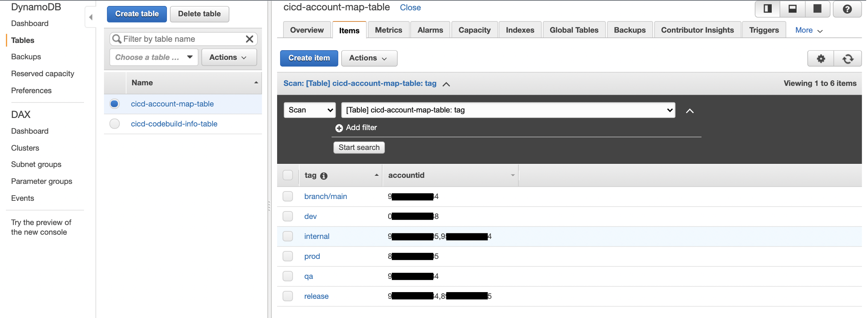868x318 pixels.
Task: Expand the More tabs menu
Action: coord(809,30)
